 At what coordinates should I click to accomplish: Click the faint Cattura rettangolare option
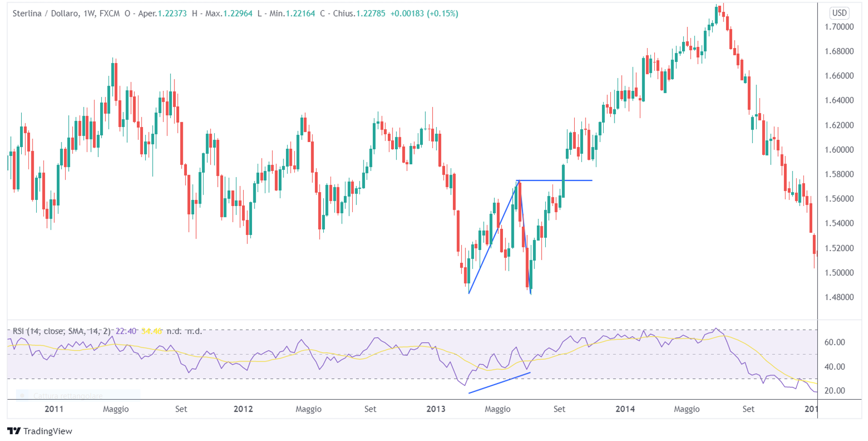tap(68, 396)
